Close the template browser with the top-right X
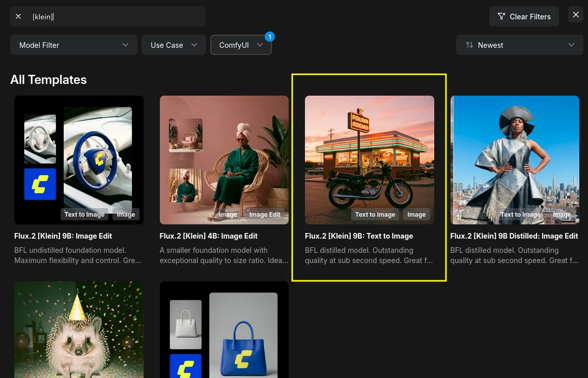 coord(576,15)
